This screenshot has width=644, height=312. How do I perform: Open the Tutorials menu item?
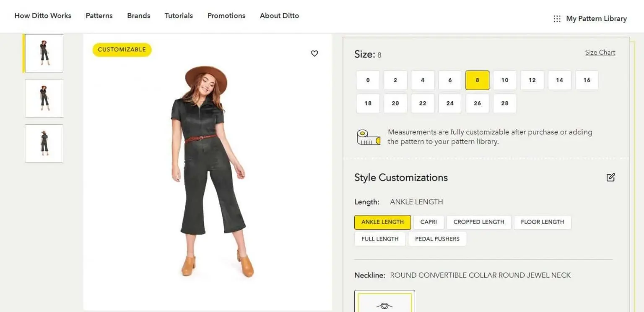point(179,16)
